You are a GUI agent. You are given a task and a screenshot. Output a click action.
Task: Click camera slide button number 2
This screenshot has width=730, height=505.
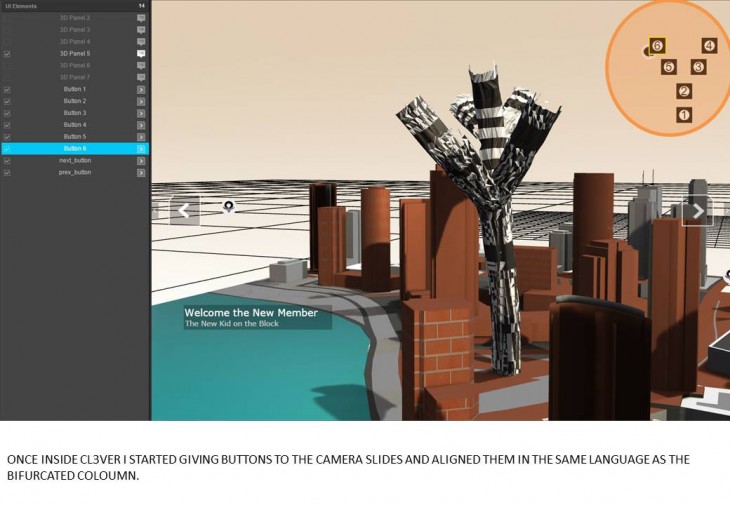pyautogui.click(x=684, y=91)
